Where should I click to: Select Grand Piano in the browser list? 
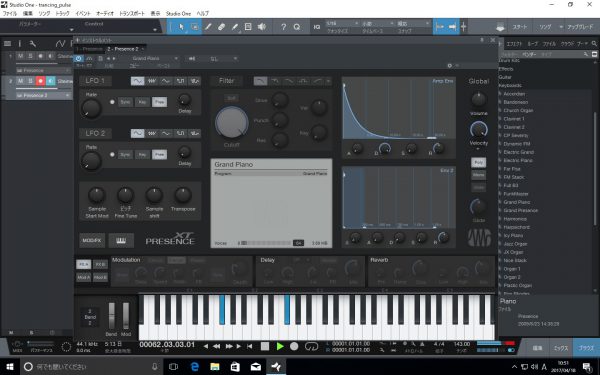517,202
